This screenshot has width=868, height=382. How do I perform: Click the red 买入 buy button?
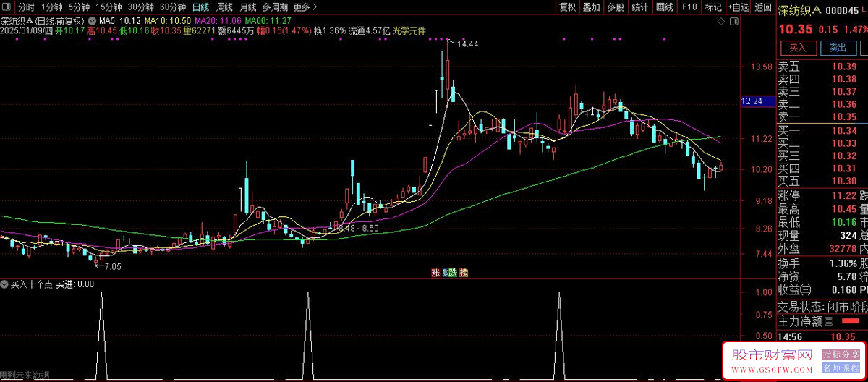(x=797, y=48)
